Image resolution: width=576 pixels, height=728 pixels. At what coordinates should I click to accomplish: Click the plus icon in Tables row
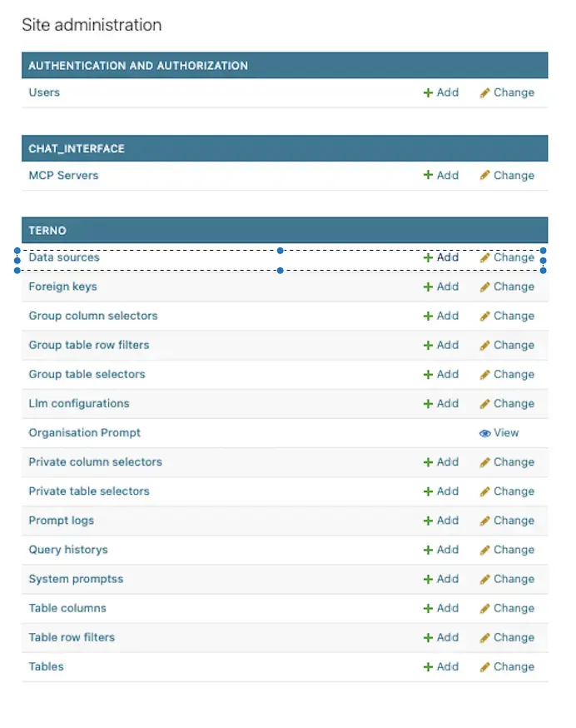428,667
